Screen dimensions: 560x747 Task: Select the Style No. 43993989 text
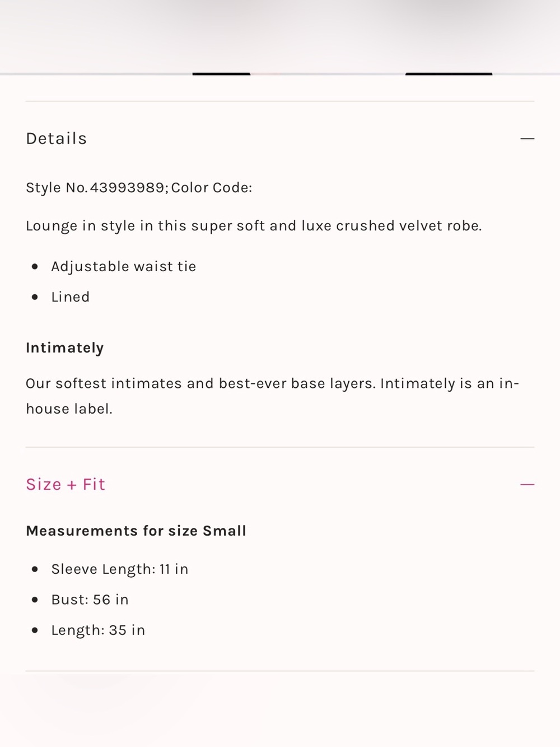[96, 187]
